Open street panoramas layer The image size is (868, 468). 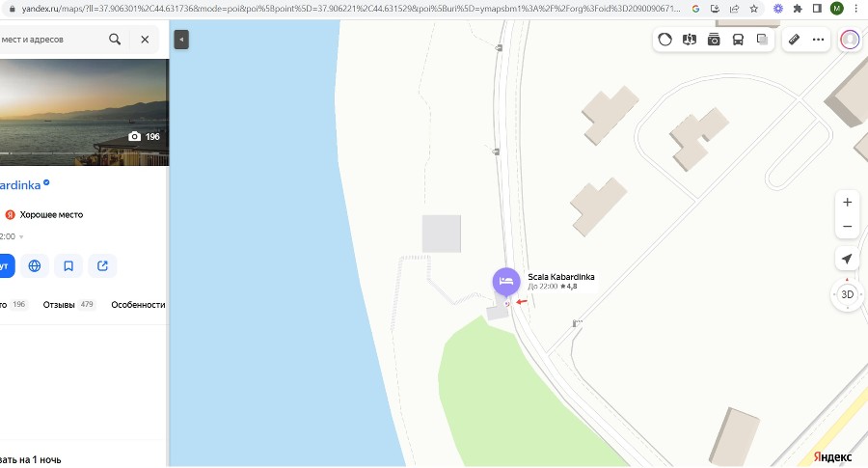point(690,40)
